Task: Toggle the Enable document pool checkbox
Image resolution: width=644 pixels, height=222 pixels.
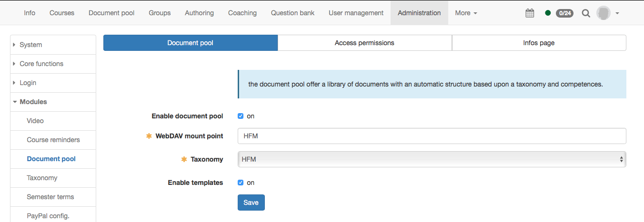Action: [x=241, y=116]
